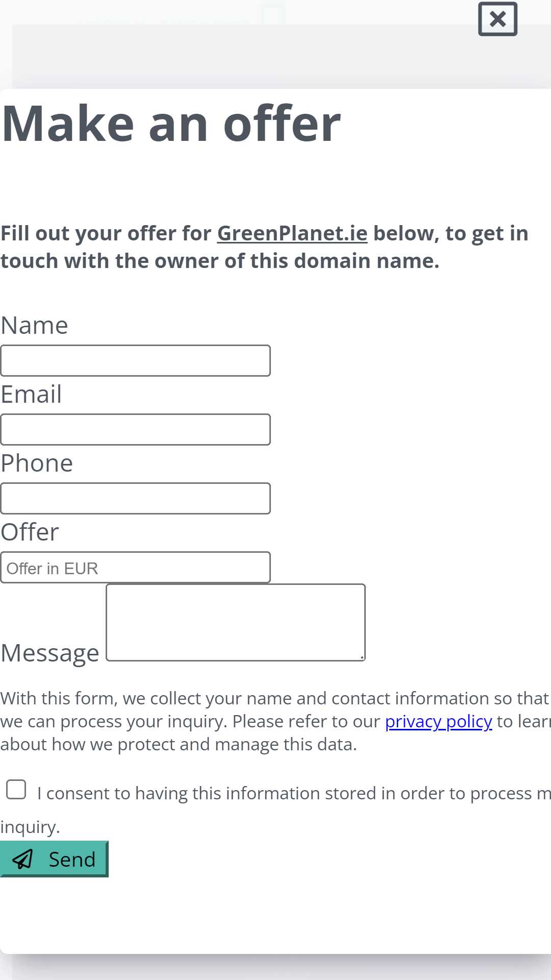This screenshot has width=551, height=980.
Task: Click the paper plane icon on Send
Action: (x=22, y=859)
